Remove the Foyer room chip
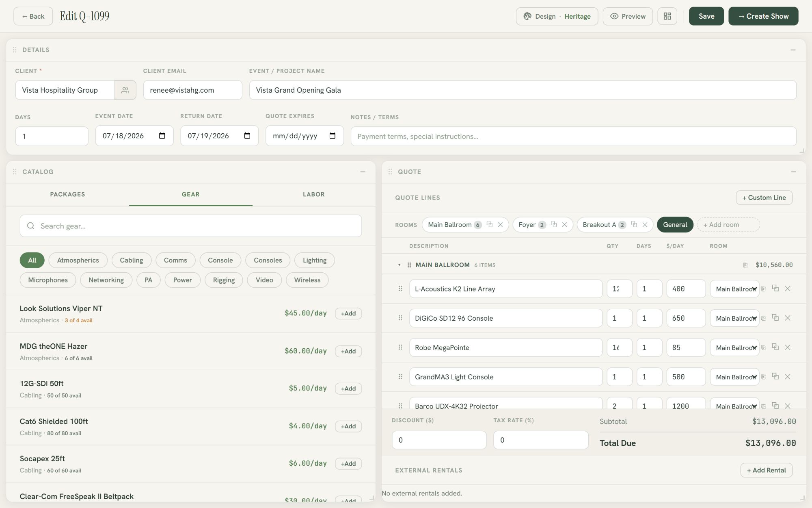Image resolution: width=812 pixels, height=508 pixels. tap(564, 225)
